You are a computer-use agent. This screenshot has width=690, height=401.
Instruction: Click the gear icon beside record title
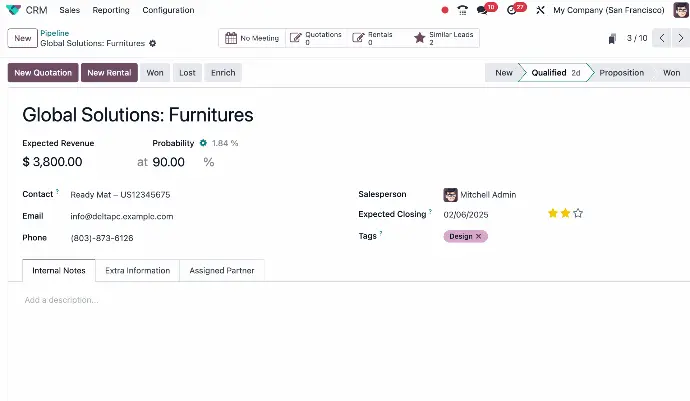coord(153,44)
